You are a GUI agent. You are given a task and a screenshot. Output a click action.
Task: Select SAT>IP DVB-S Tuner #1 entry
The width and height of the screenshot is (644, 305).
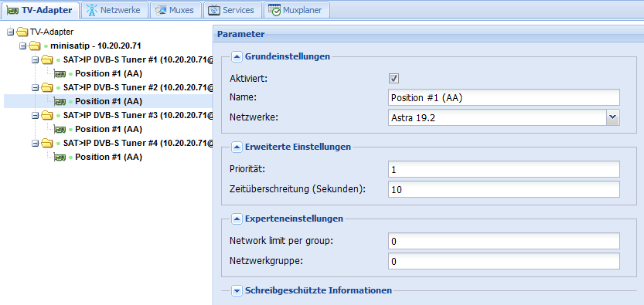(138, 60)
